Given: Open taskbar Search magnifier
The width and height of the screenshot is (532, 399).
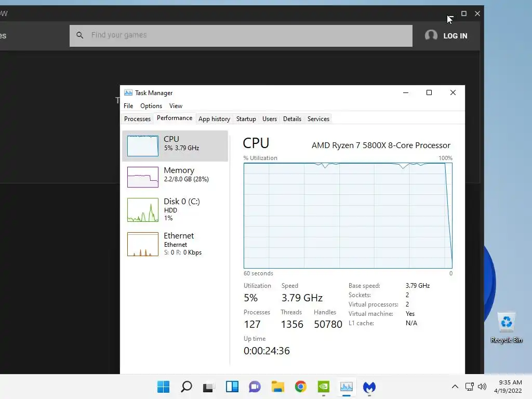Looking at the screenshot, I should [187, 387].
